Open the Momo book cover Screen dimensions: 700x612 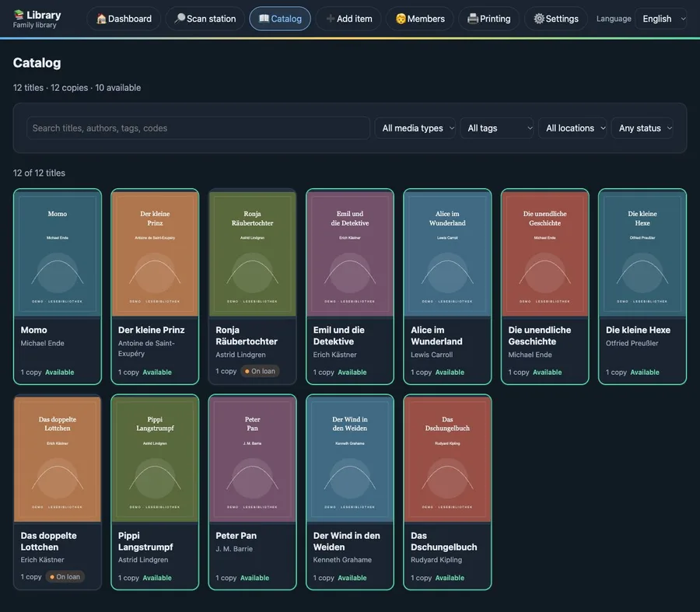tap(58, 253)
